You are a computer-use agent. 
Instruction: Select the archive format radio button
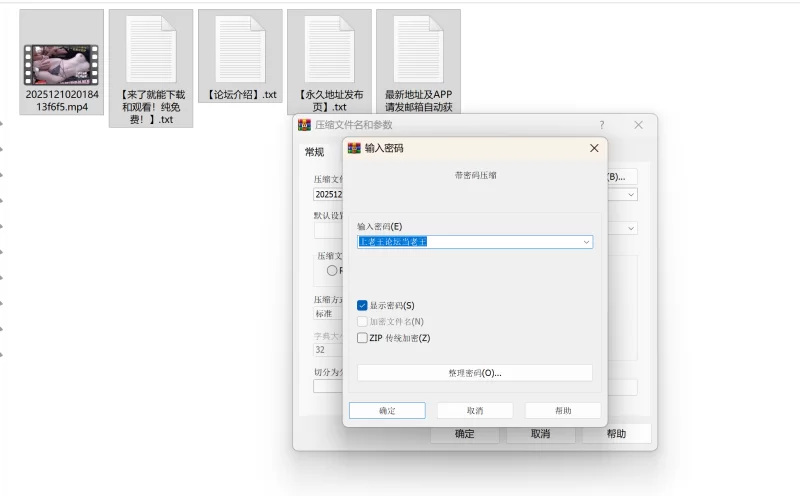[x=332, y=270]
